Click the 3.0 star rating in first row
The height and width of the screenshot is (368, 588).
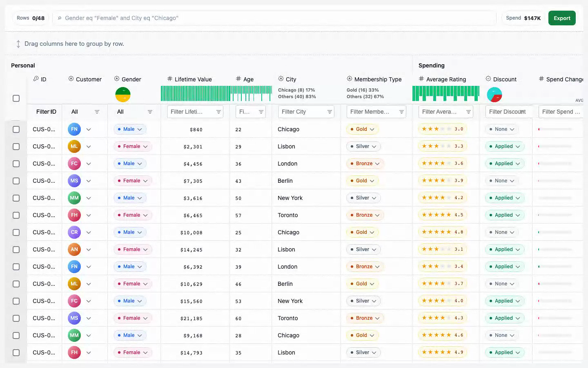pos(443,129)
